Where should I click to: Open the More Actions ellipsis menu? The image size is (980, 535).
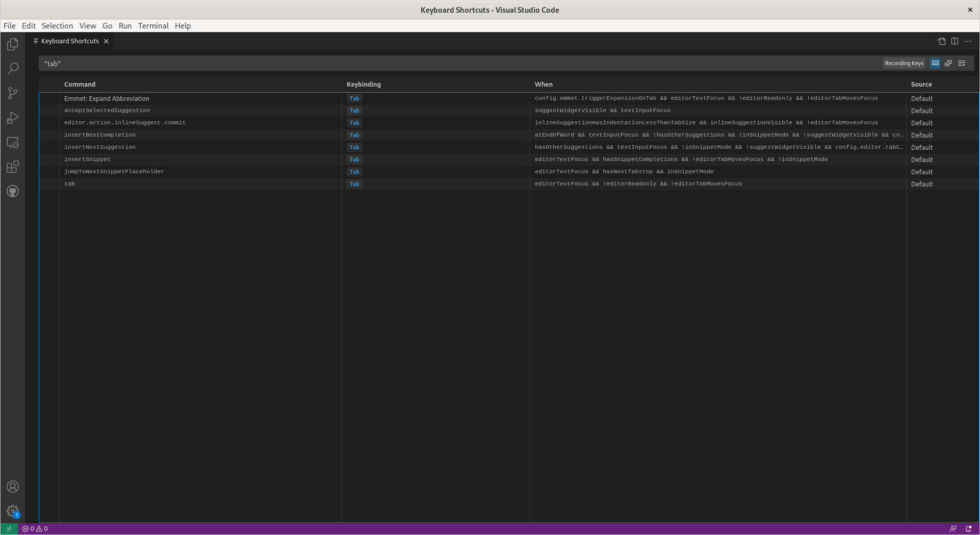(968, 41)
